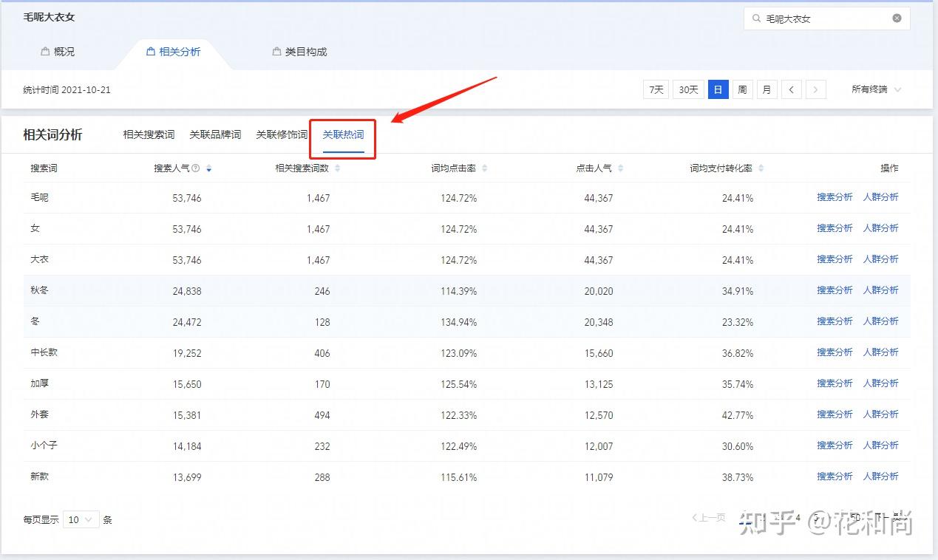Open 人群分析 for the 外套 row
This screenshot has height=560, width=938.
pyautogui.click(x=881, y=414)
